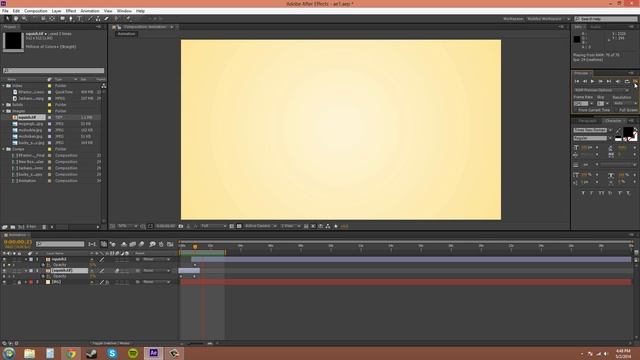Select the Rectangle shape tool
Image resolution: width=640 pixels, height=360 pixels.
pyautogui.click(x=62, y=19)
